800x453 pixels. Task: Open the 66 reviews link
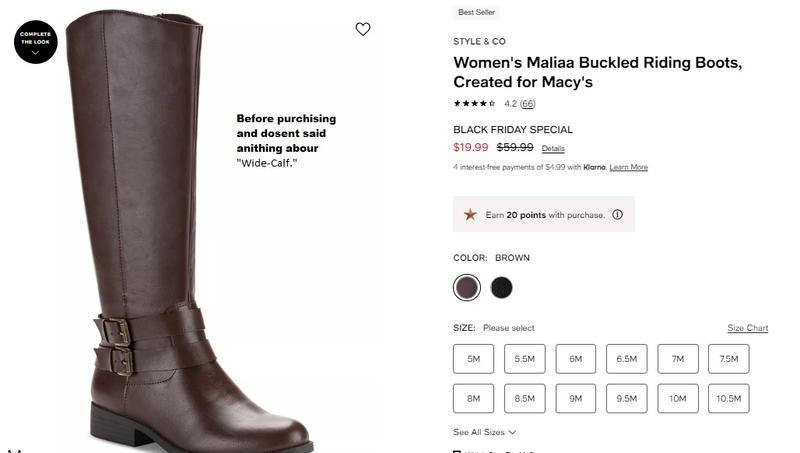(527, 104)
